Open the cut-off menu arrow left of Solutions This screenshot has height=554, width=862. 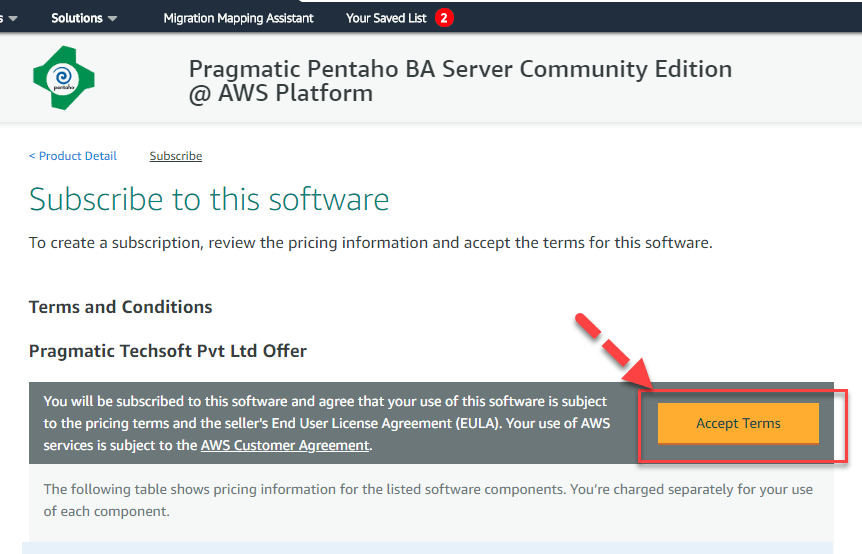point(12,18)
